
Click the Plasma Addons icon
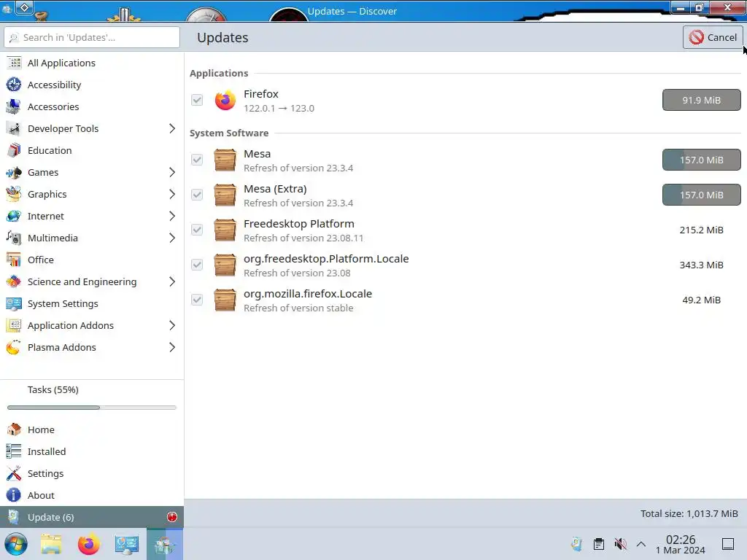(14, 348)
